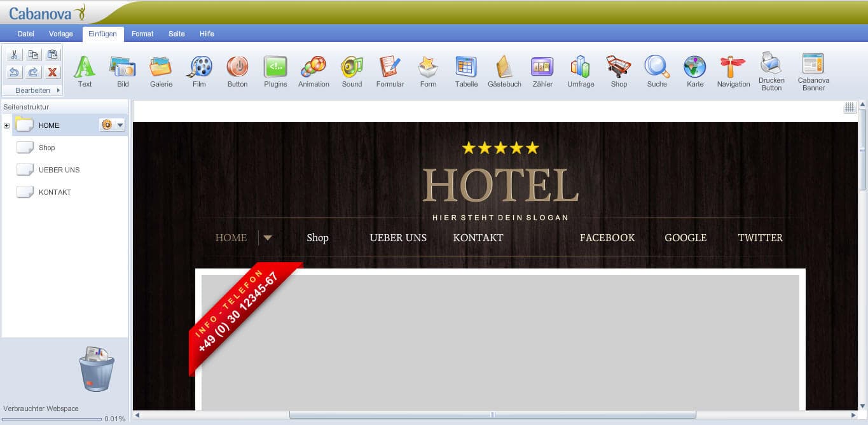Click the cut scissors icon
The image size is (868, 425).
click(15, 55)
